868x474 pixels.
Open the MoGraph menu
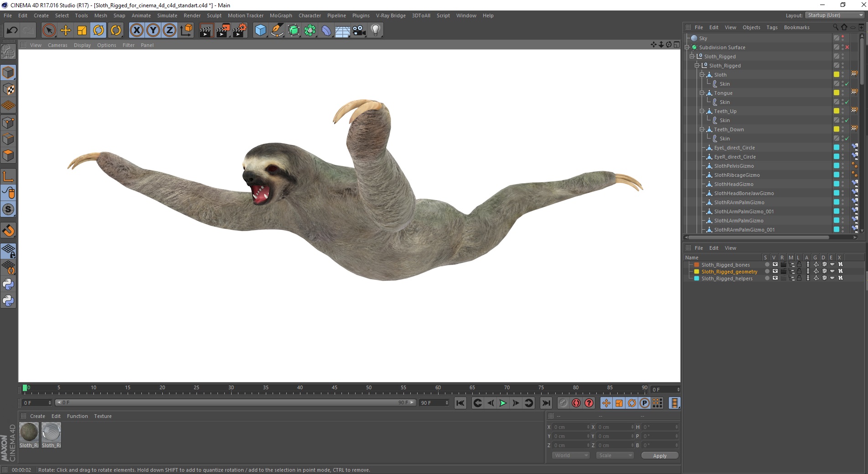[281, 15]
